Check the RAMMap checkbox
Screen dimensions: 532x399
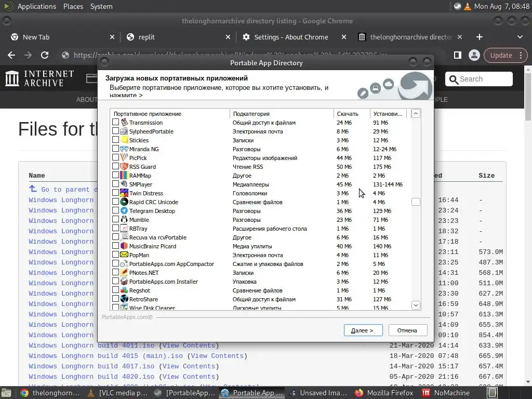115,175
